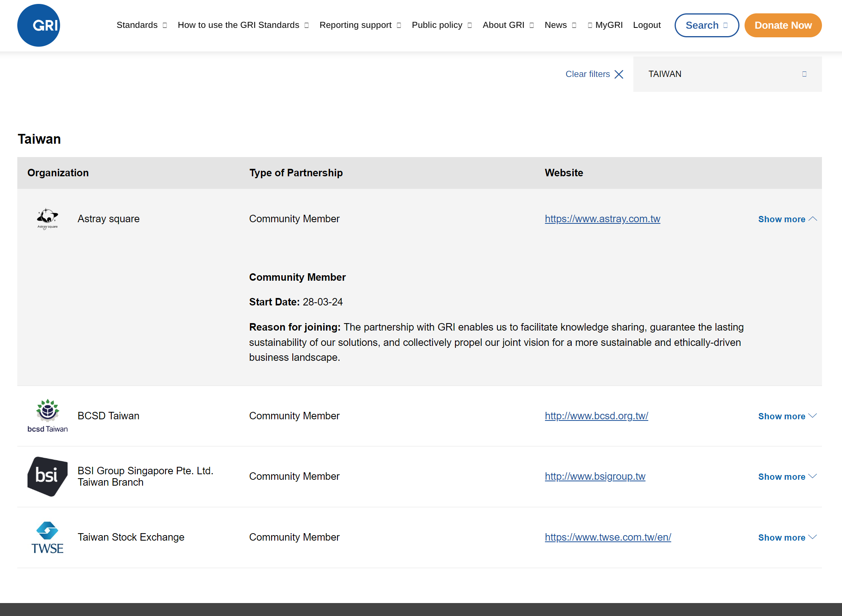The width and height of the screenshot is (842, 616).
Task: Expand Show more for BCSD Taiwan
Action: 787,416
